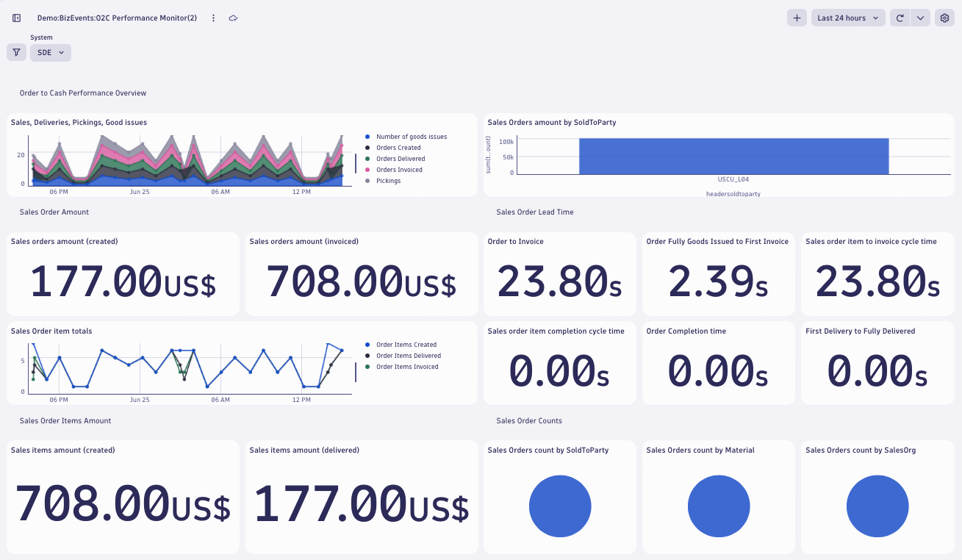This screenshot has height=560, width=962.
Task: Open dashboard settings via the gear icon
Action: (944, 18)
